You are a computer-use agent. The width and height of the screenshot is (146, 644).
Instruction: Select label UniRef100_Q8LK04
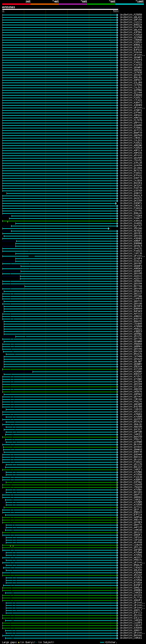[x=131, y=30]
